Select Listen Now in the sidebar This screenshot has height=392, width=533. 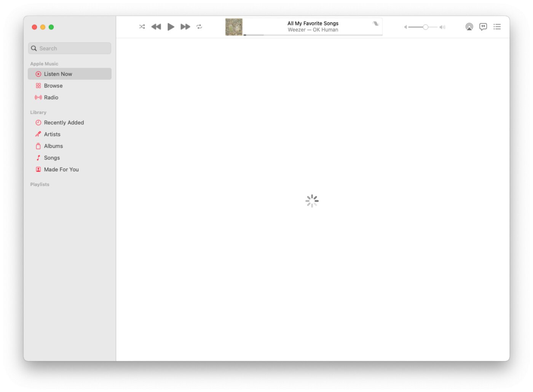click(x=70, y=74)
